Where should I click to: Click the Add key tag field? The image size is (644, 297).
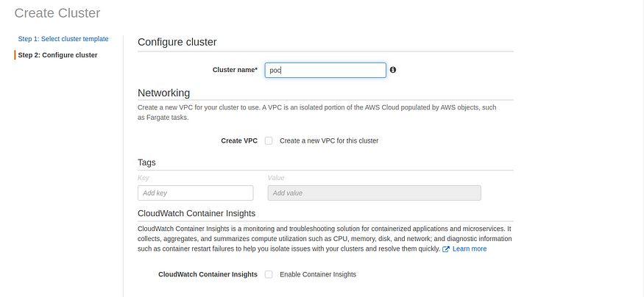pyautogui.click(x=195, y=193)
